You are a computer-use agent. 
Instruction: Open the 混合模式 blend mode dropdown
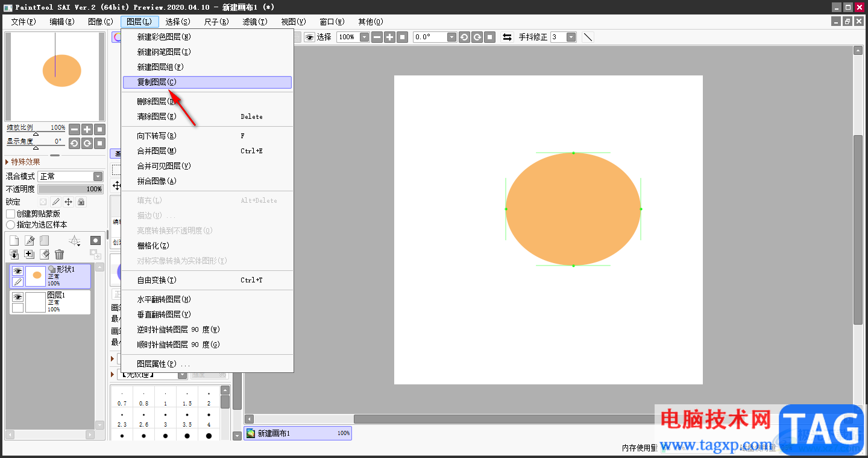[x=71, y=176]
